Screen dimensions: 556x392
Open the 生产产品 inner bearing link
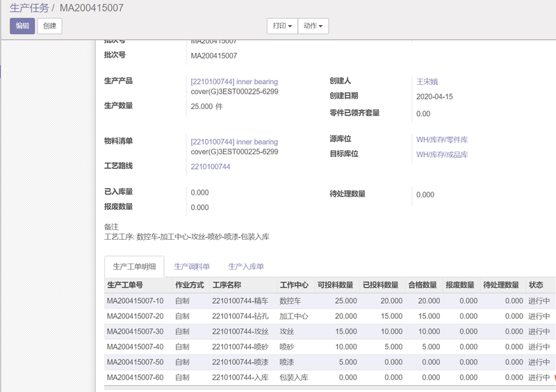click(234, 81)
